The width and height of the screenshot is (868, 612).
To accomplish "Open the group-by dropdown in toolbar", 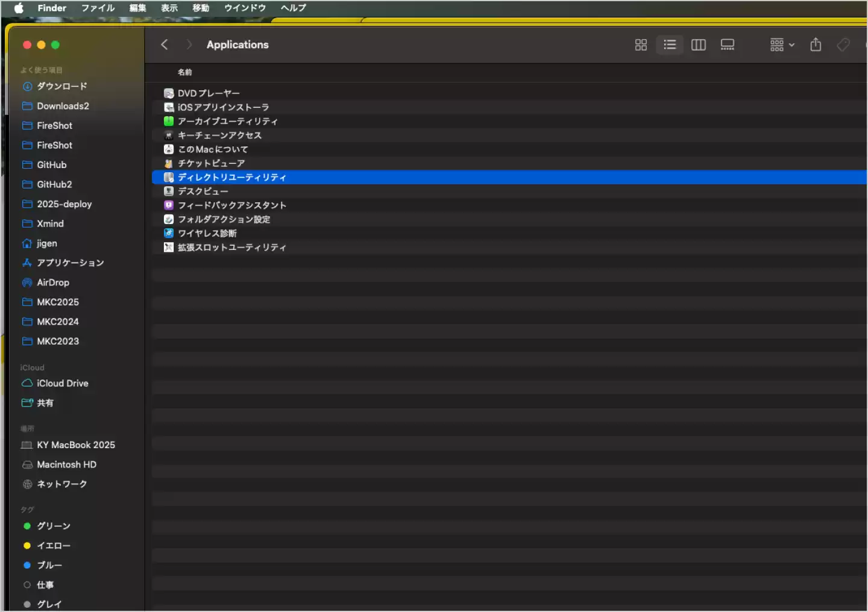I will pyautogui.click(x=782, y=45).
